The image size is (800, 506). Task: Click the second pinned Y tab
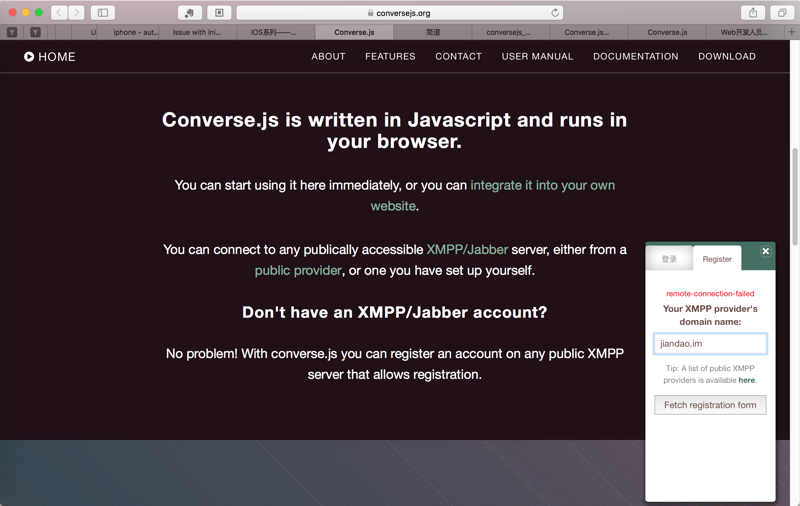tap(35, 32)
